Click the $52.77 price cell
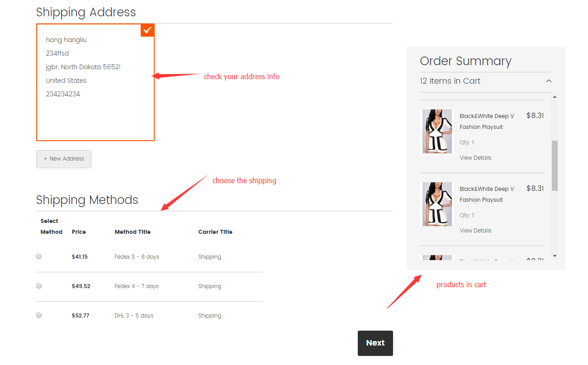This screenshot has width=588, height=365. point(81,315)
